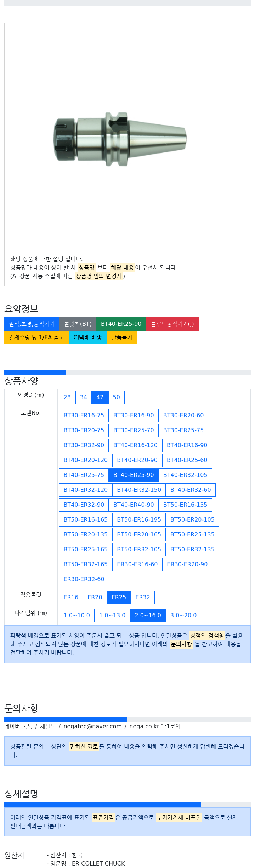Image resolution: width=255 pixels, height=868 pixels.
Task: Open the 절삭,초경,공작기기 category tag
Action: (32, 324)
